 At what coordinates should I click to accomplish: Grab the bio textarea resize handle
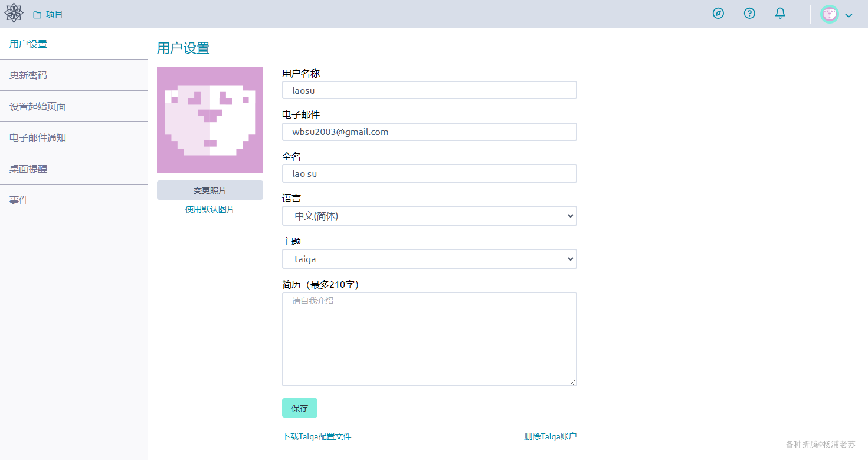click(x=572, y=382)
